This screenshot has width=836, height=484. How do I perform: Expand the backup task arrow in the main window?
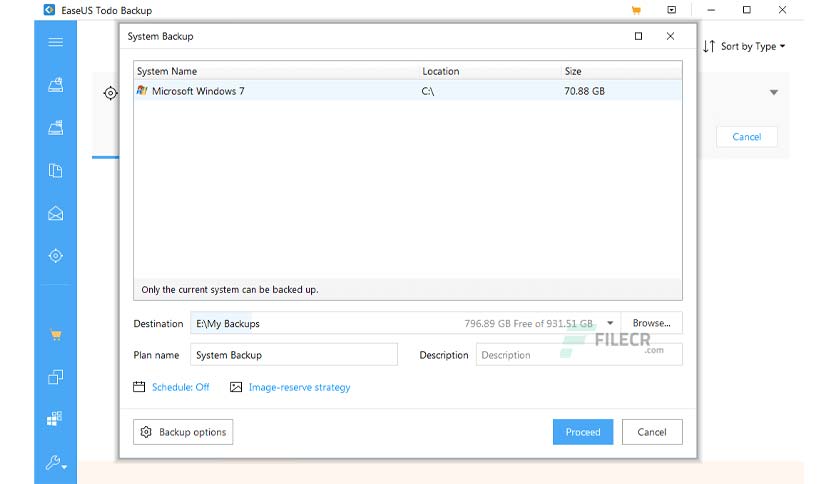(774, 93)
